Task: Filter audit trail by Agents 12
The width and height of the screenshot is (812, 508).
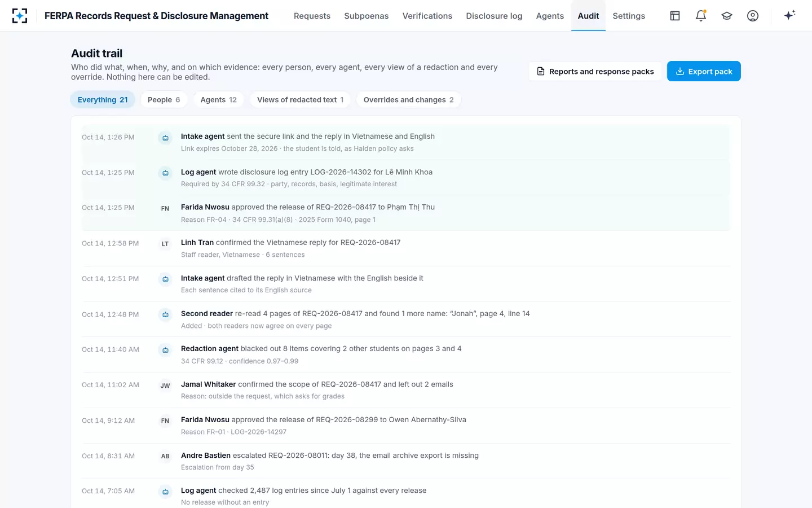Action: coord(219,100)
